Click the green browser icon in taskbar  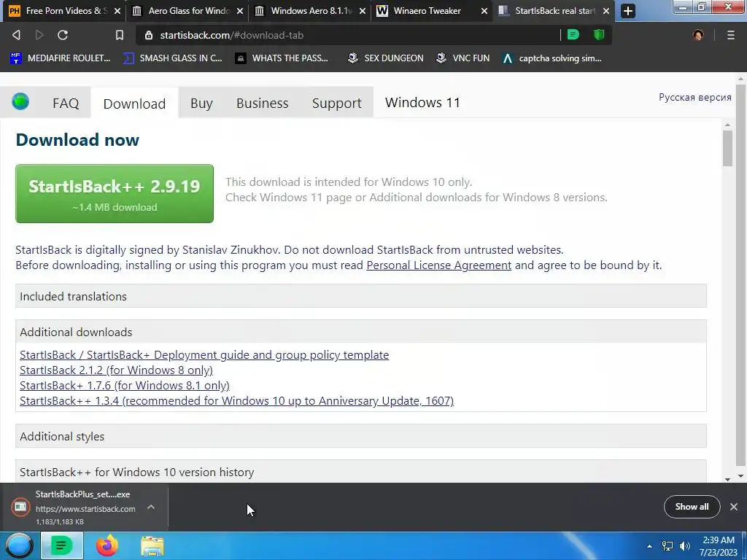tap(61, 545)
